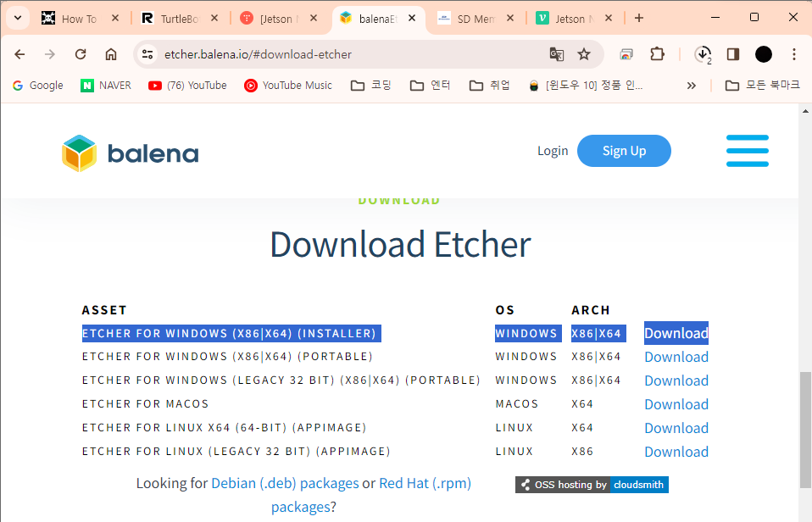Open the 코딩 bookmark folder
812x522 pixels.
pyautogui.click(x=370, y=86)
